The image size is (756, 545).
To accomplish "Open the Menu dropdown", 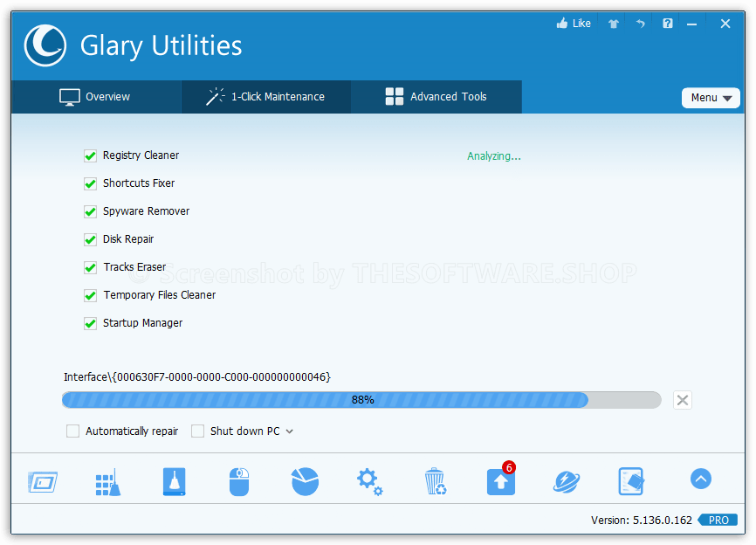I will pos(711,98).
